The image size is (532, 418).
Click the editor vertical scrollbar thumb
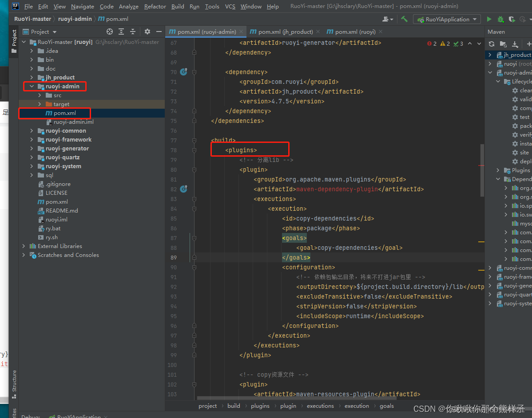(x=482, y=170)
